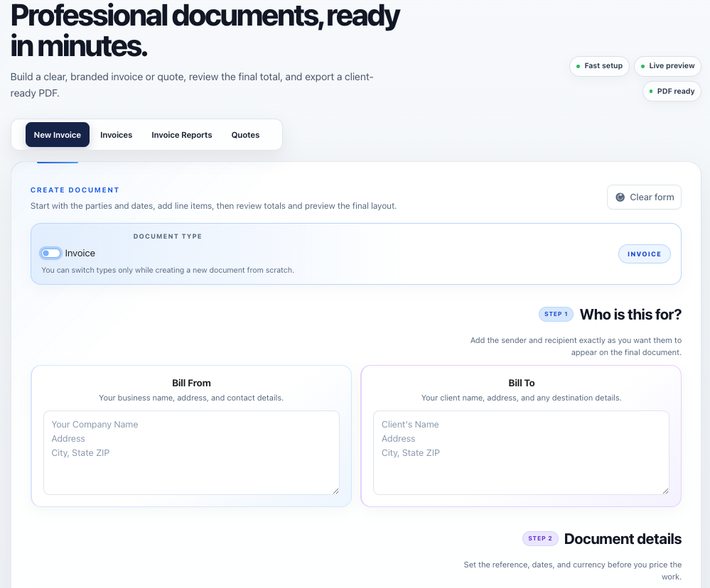Click into the Bill To client field
This screenshot has height=588, width=710.
pos(521,453)
